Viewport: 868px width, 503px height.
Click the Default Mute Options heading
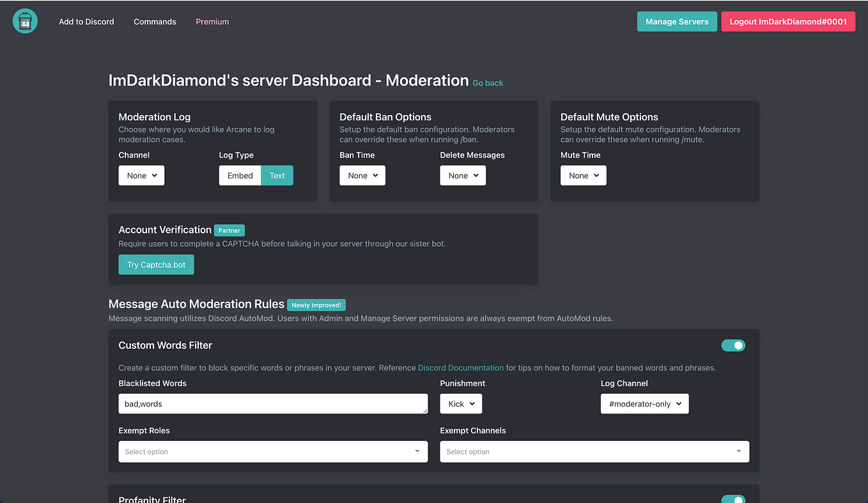(609, 117)
